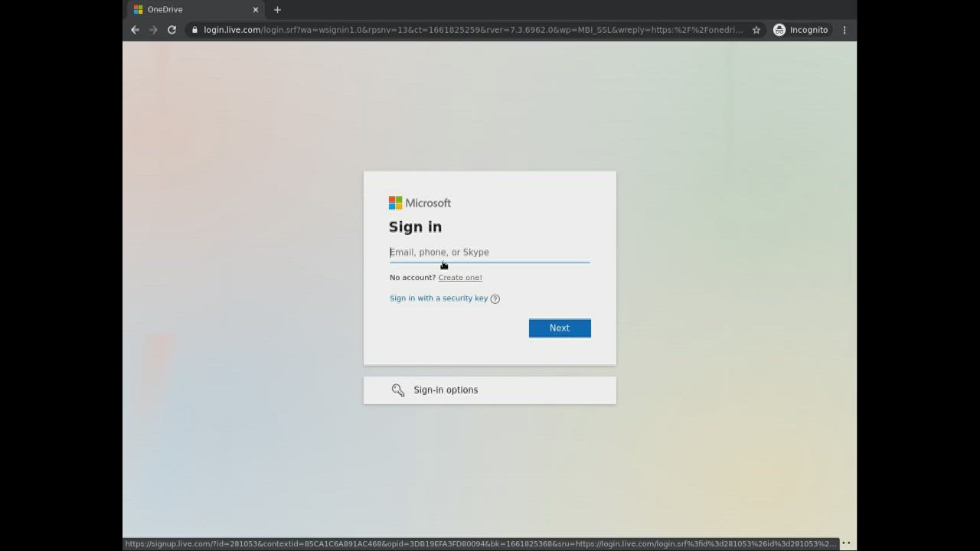
Task: Click the address bar URL
Action: pyautogui.click(x=473, y=30)
